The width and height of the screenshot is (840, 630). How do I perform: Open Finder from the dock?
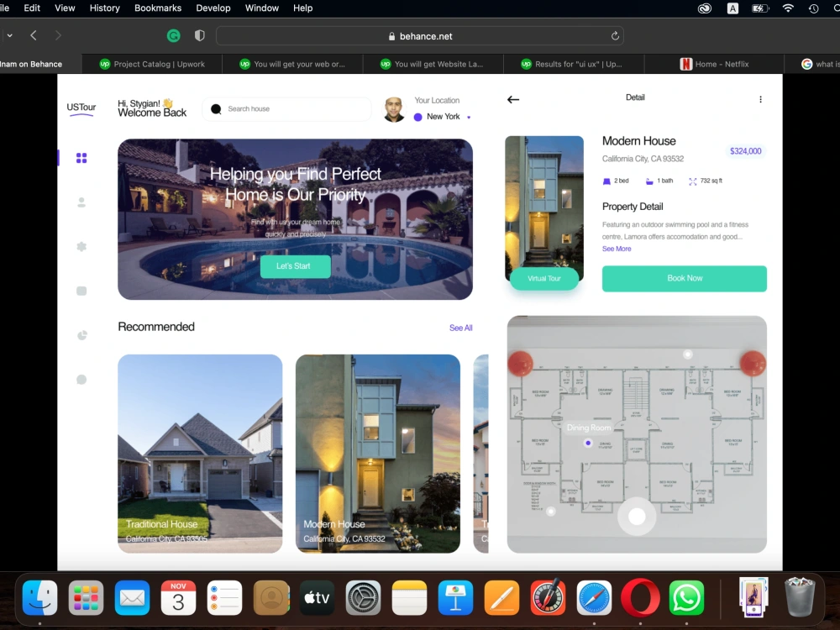click(40, 598)
